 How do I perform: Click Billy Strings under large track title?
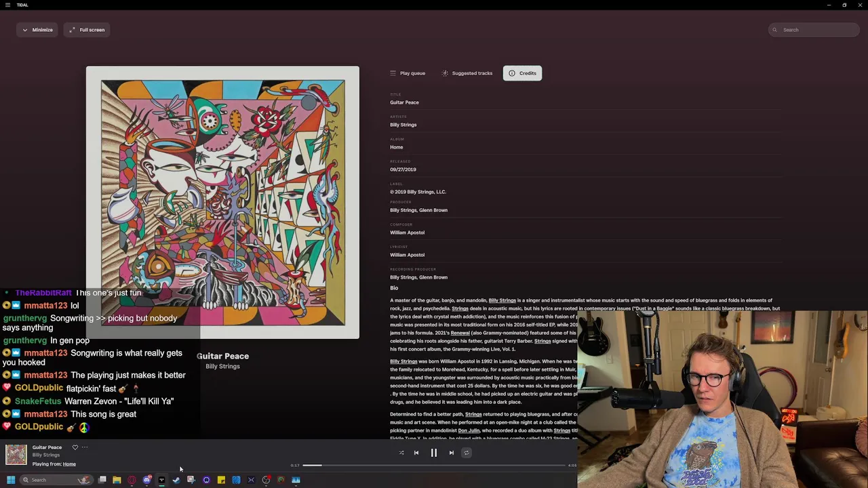tap(222, 366)
